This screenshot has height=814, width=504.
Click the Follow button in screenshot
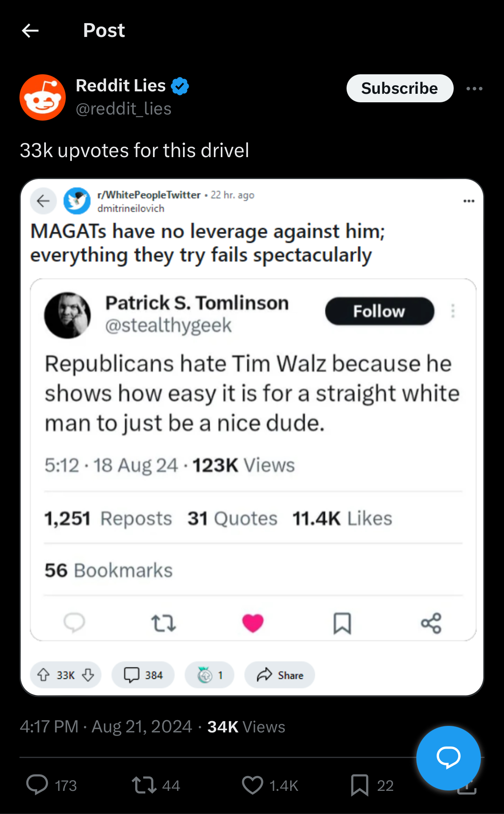click(379, 311)
